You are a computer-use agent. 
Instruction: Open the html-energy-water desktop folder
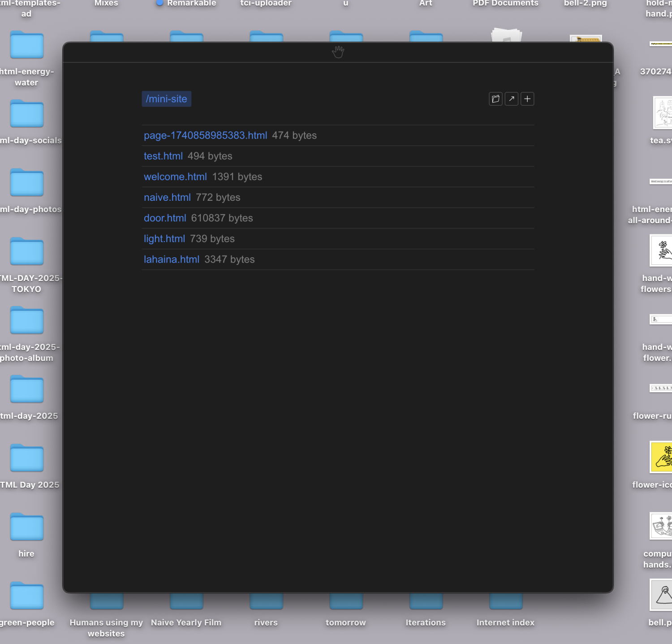click(x=27, y=46)
